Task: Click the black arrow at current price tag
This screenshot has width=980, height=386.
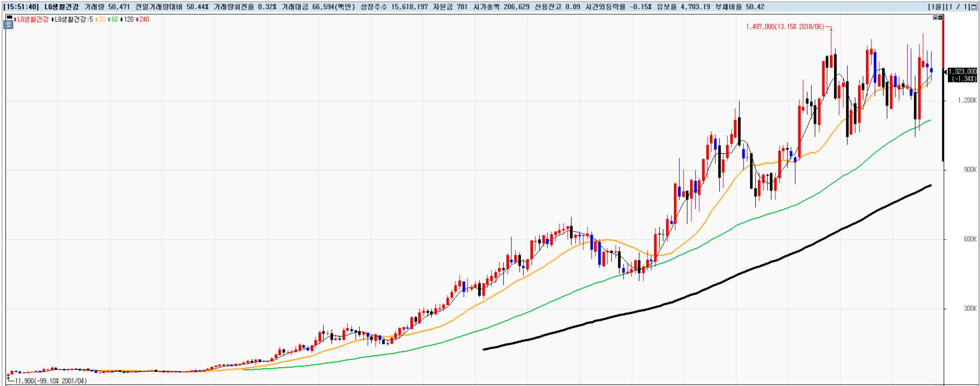Action: (945, 72)
